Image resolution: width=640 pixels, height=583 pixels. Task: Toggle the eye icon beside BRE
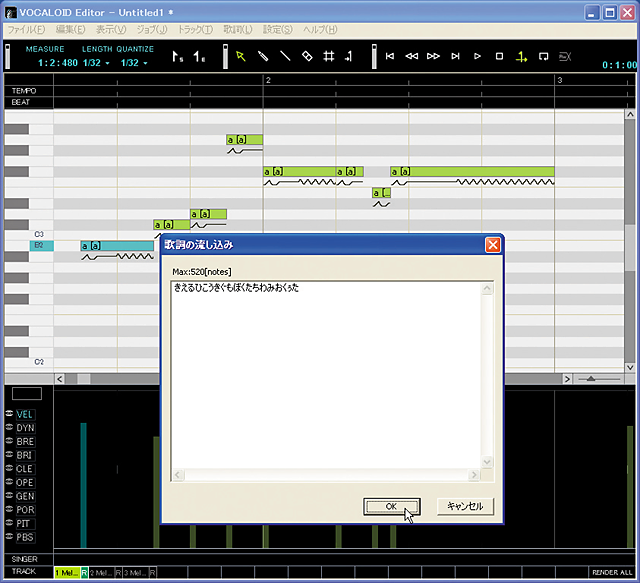[x=9, y=441]
